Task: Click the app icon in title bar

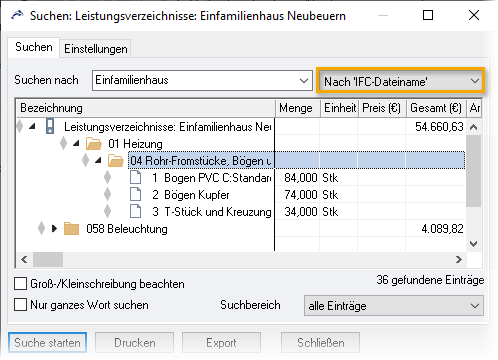Action: point(17,15)
